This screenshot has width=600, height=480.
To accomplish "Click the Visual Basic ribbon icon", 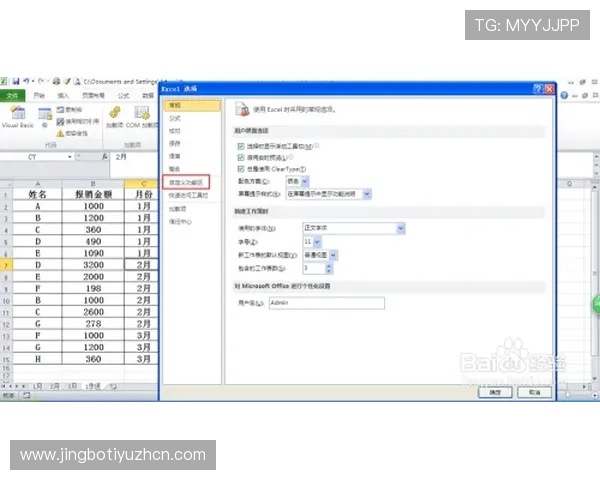I will (x=16, y=114).
